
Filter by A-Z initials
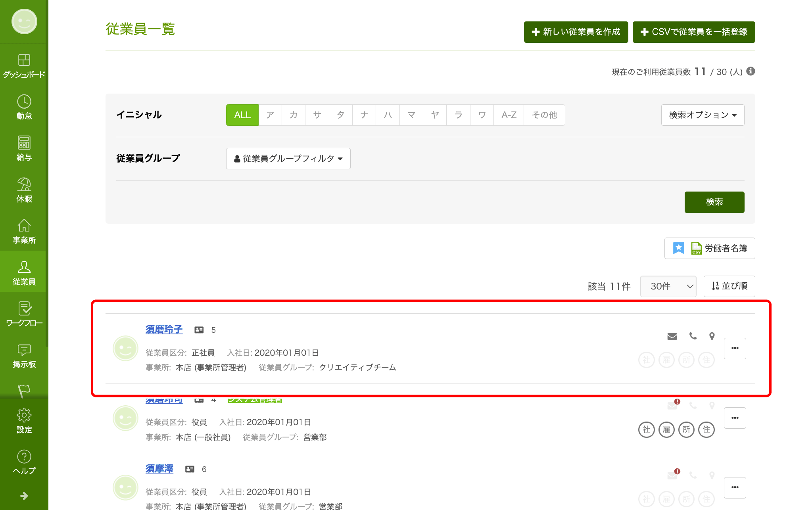pyautogui.click(x=509, y=115)
